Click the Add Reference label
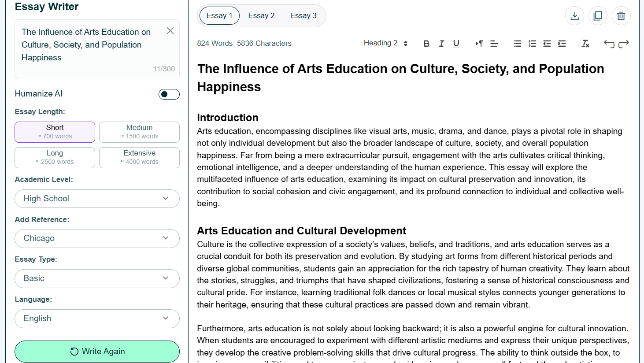 [42, 219]
